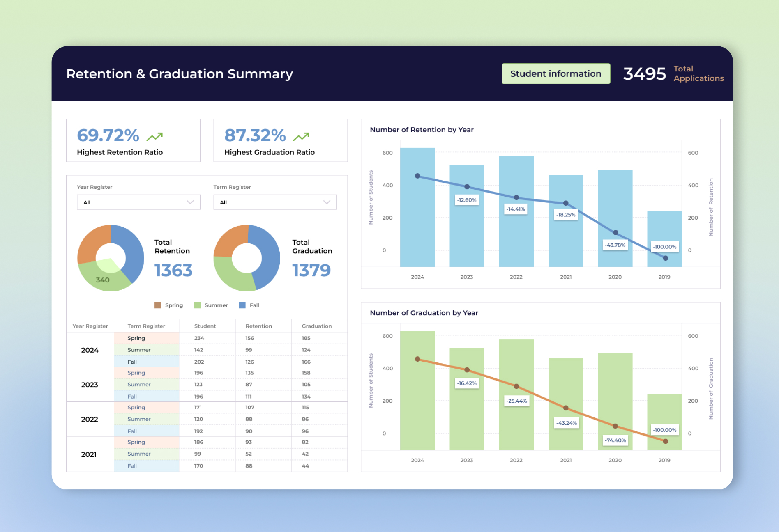Click the Student information button
Screen dimensions: 779x532
pos(555,74)
